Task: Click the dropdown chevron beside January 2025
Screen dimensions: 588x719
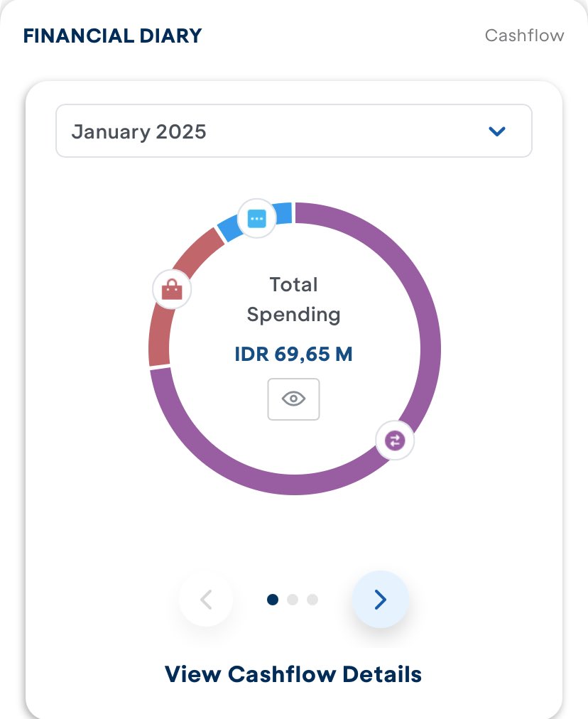Action: coord(497,131)
